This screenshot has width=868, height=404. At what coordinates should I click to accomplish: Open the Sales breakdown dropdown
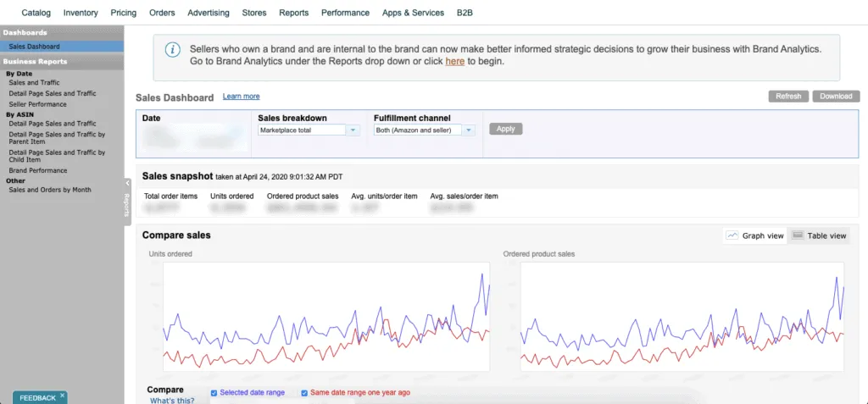[x=309, y=130]
